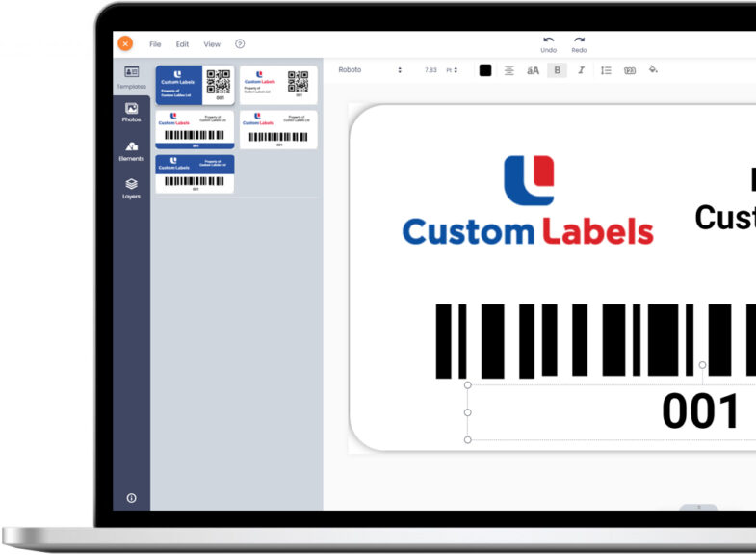Select barcode template with blue bottom bar
This screenshot has height=555, width=756.
[x=195, y=130]
